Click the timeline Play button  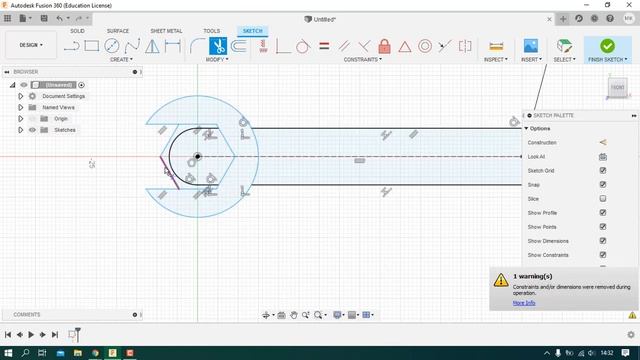point(31,335)
